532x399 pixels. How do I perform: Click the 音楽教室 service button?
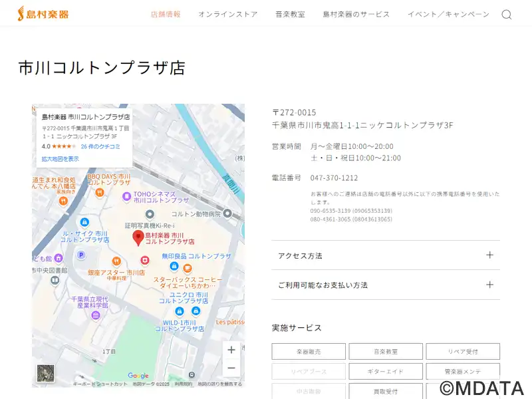[x=386, y=352]
